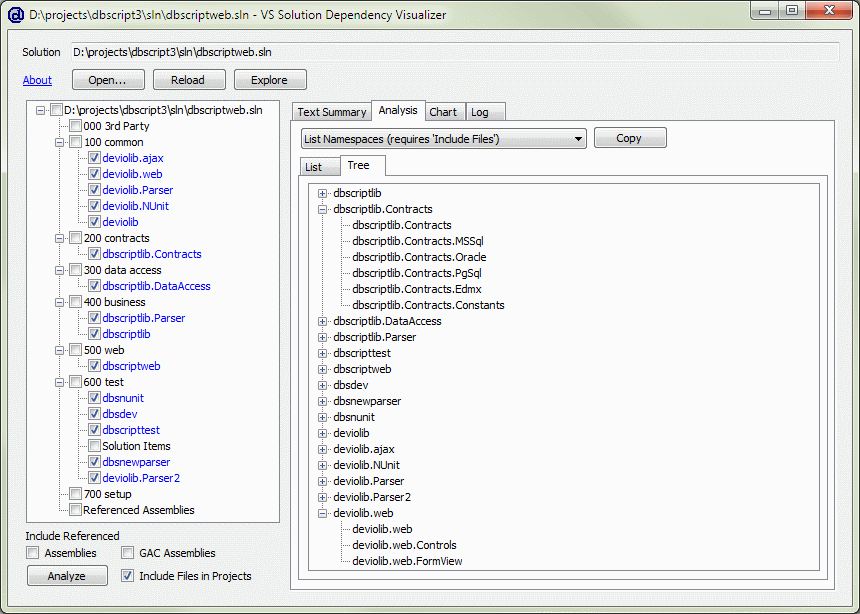
Task: Select deviolib.web.FormView namespace
Action: (x=407, y=561)
